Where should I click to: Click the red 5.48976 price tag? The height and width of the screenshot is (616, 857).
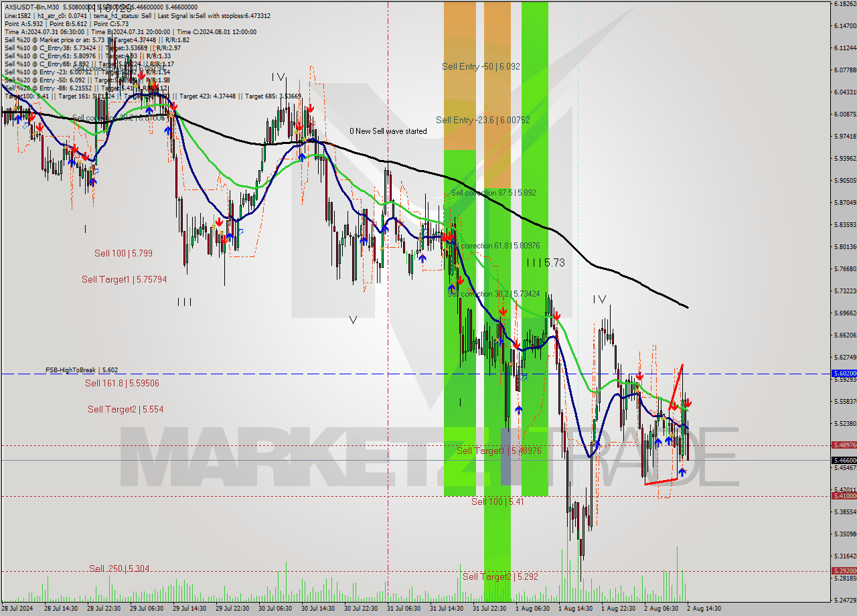(844, 445)
